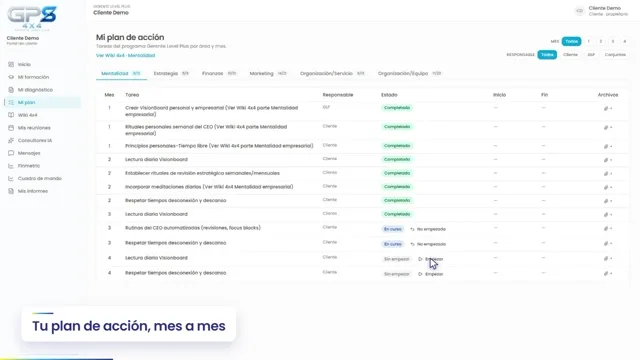Click the Wiki 4x4 book icon

[11, 115]
